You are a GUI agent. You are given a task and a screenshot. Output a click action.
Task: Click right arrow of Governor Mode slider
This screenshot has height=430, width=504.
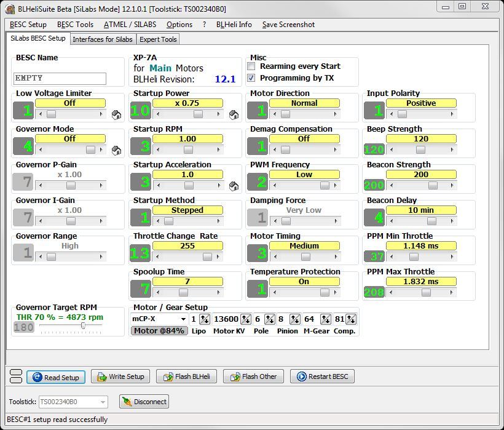point(101,150)
